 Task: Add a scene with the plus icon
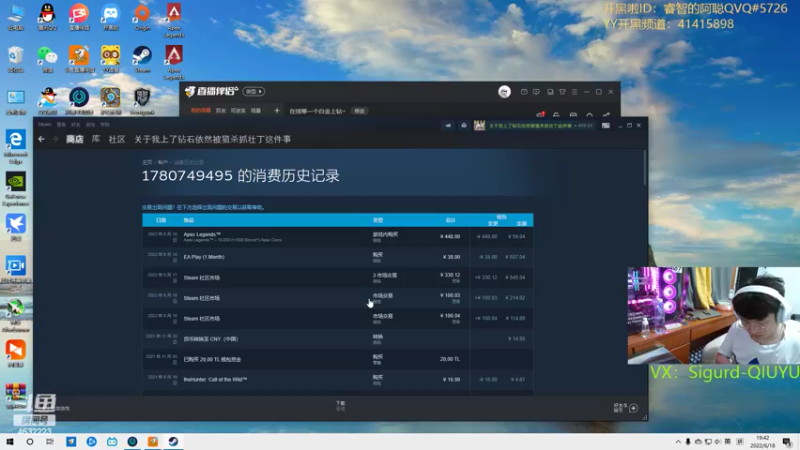[277, 111]
